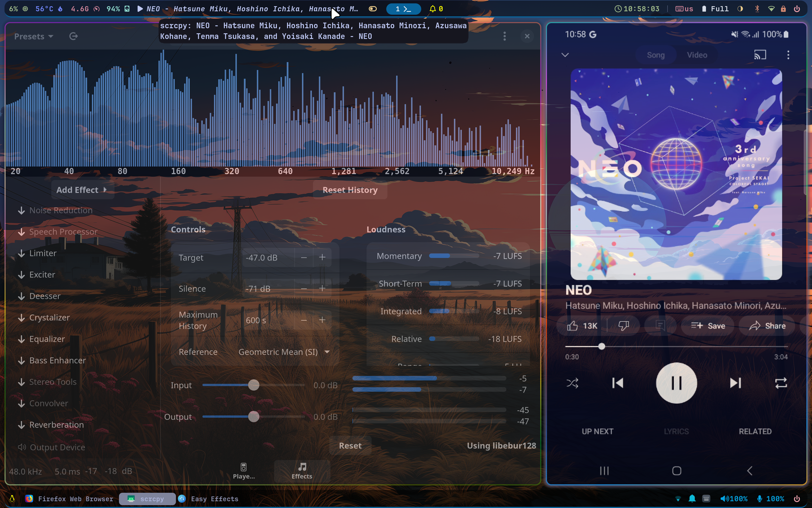Click the Reset History button
Screen dimensions: 812x508
click(350, 190)
